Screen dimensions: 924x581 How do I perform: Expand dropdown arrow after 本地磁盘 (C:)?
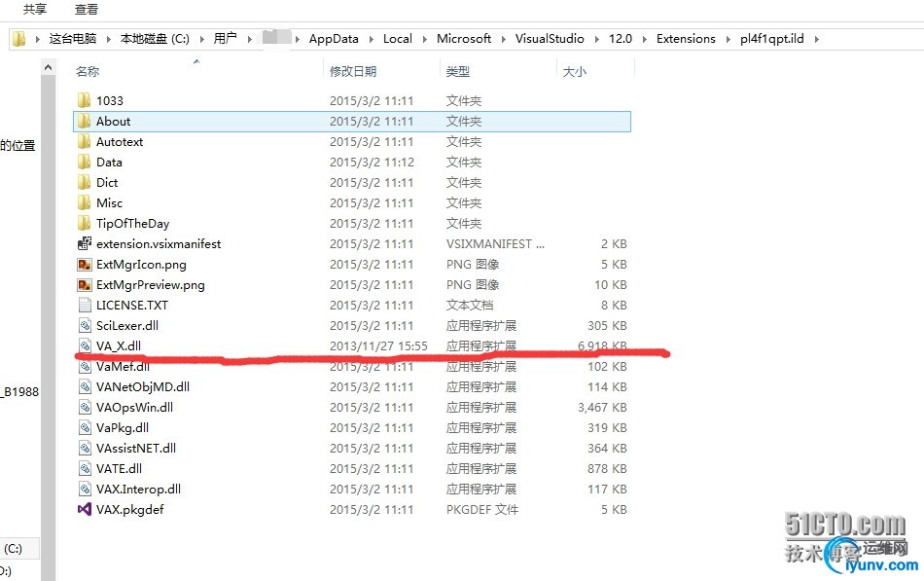click(x=202, y=39)
